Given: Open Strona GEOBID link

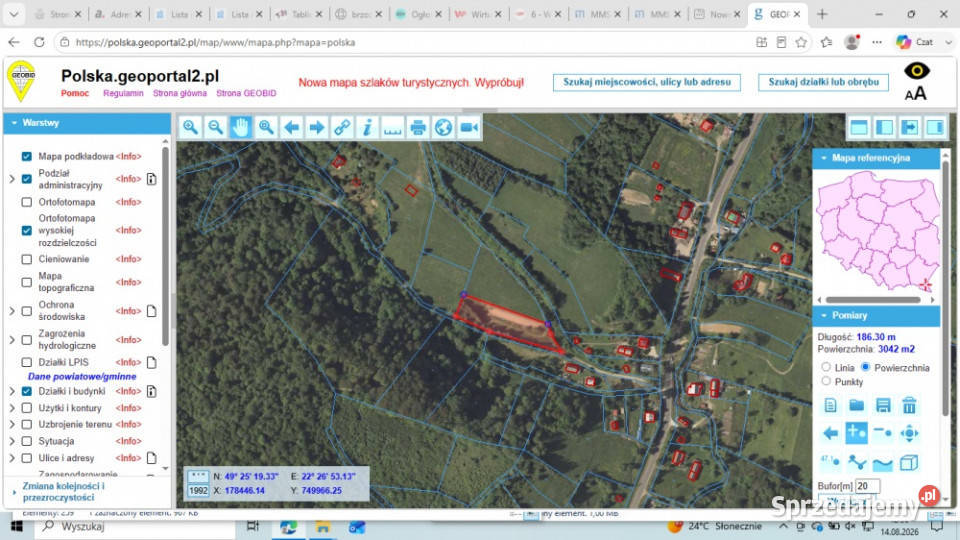Looking at the screenshot, I should [246, 93].
